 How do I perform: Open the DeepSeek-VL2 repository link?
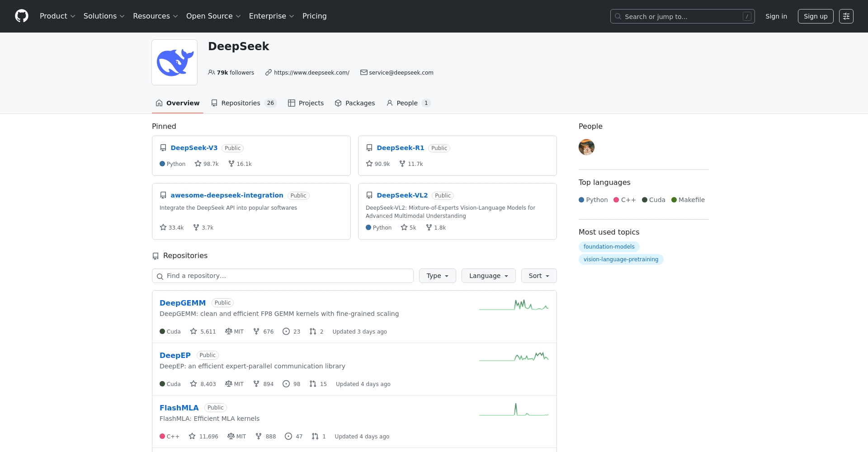402,195
